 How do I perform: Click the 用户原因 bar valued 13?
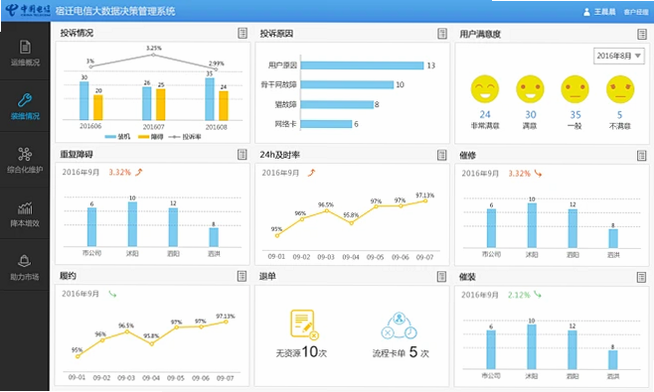(x=362, y=65)
